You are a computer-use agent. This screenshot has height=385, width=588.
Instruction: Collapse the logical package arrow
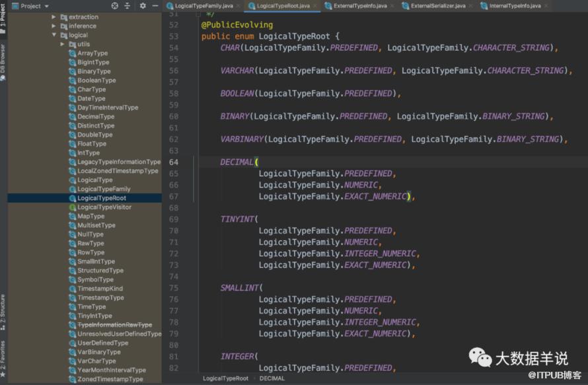coord(54,35)
